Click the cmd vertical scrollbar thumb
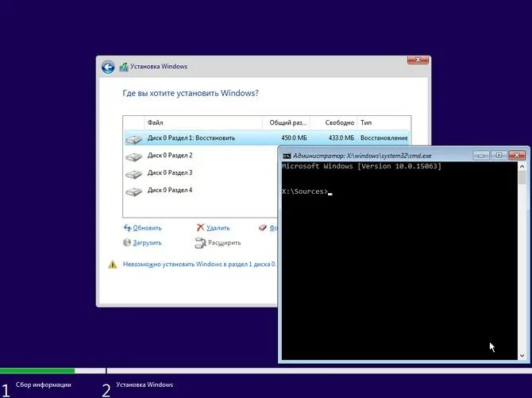Viewport: 532px width, 398px height. pyautogui.click(x=522, y=178)
